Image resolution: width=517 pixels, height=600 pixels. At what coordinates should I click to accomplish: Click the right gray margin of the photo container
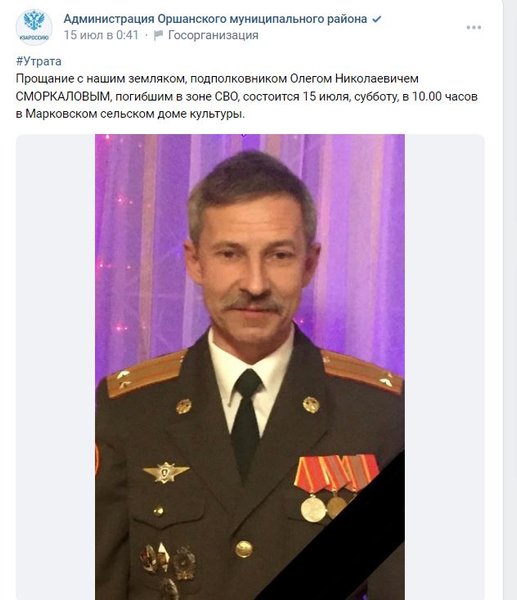pos(444,367)
